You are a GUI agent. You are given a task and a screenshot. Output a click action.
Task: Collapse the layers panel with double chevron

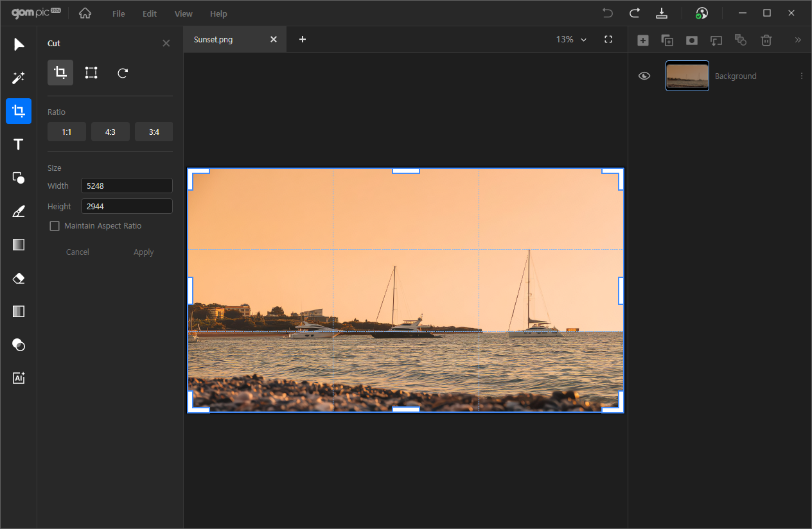tap(798, 40)
